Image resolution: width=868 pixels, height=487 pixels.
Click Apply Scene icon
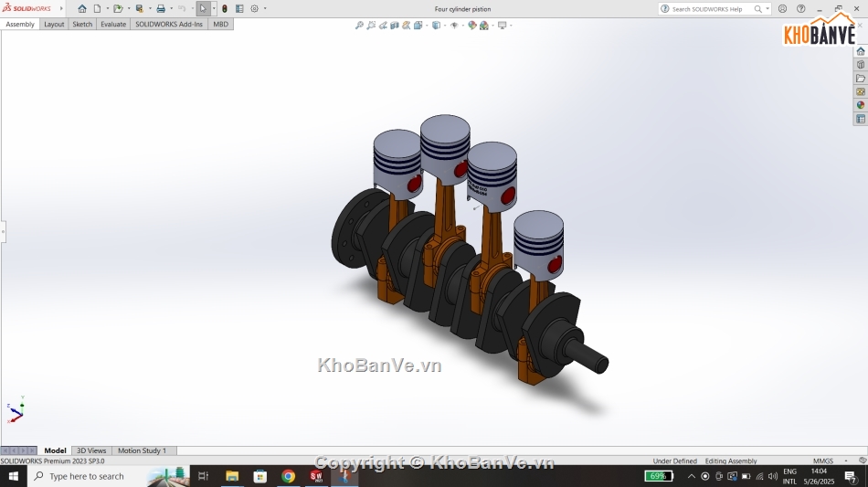click(484, 25)
